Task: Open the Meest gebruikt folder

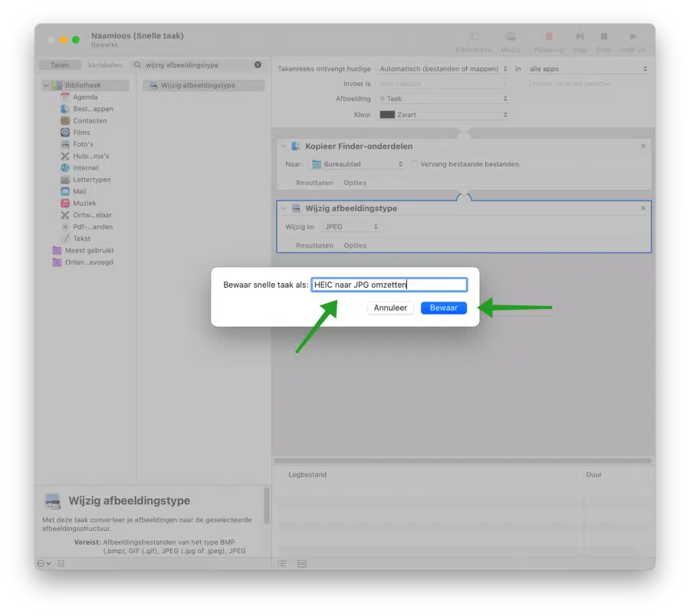Action: point(89,250)
